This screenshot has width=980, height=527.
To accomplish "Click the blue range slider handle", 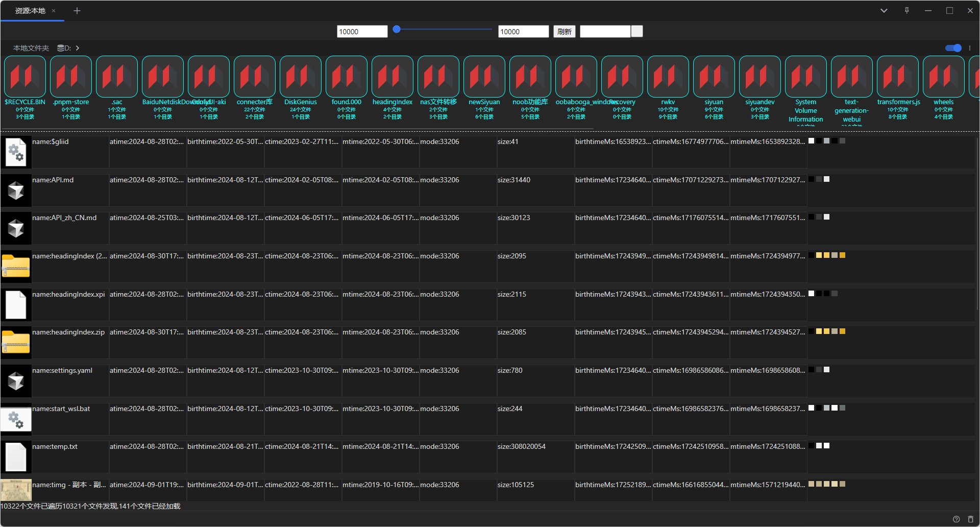I will tap(397, 30).
